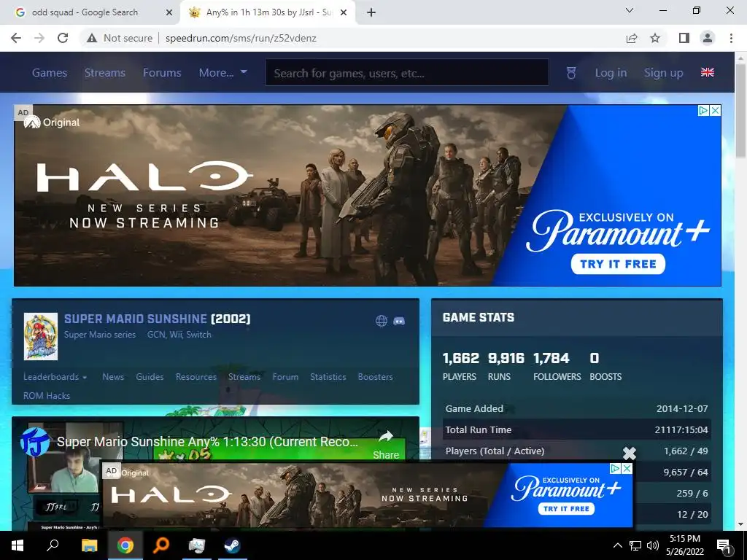Open the browser side panel
The width and height of the screenshot is (747, 560).
point(684,38)
